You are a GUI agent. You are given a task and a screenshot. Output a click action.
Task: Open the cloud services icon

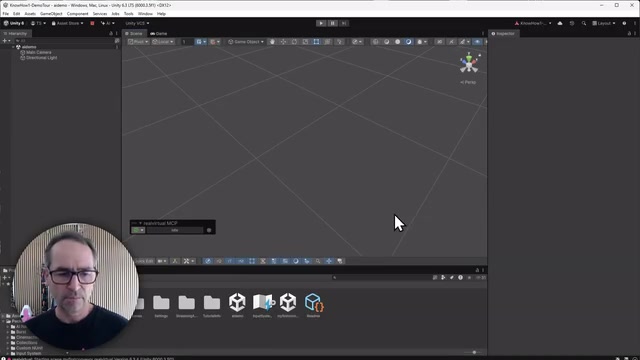[x=560, y=23]
